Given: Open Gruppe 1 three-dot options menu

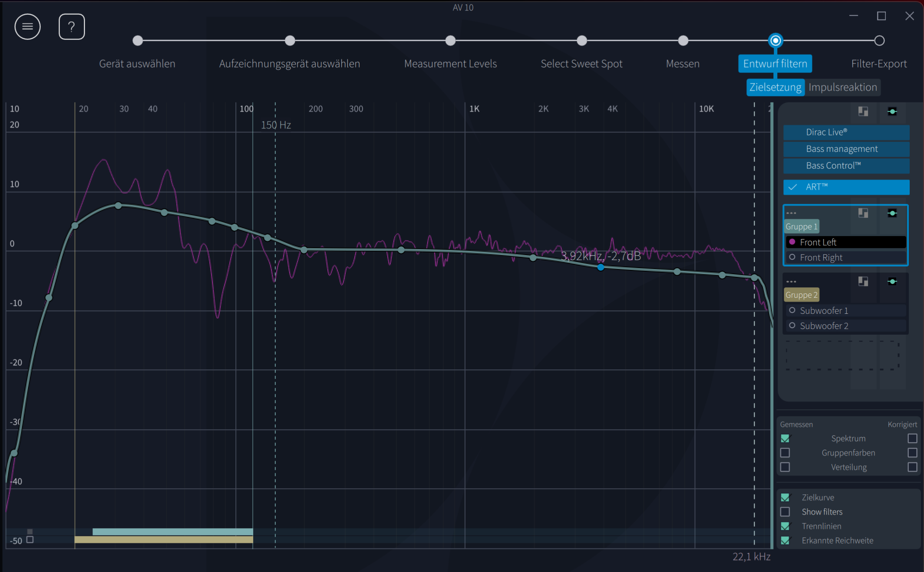Looking at the screenshot, I should pos(791,213).
